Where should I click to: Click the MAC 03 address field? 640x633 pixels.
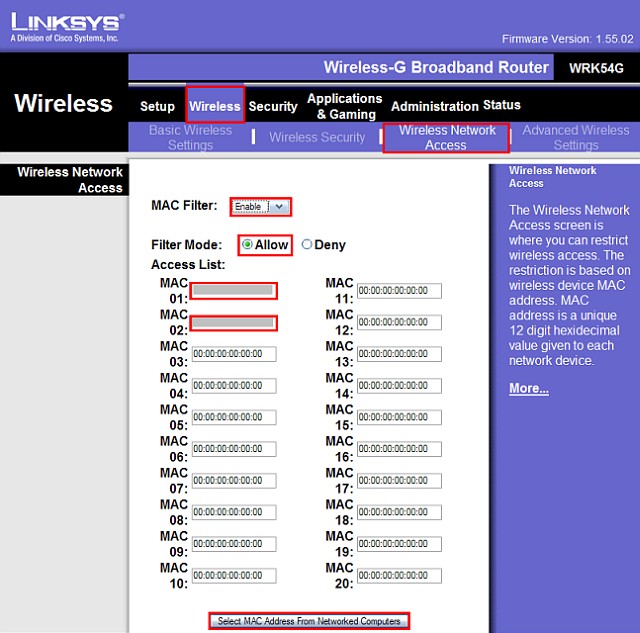234,354
